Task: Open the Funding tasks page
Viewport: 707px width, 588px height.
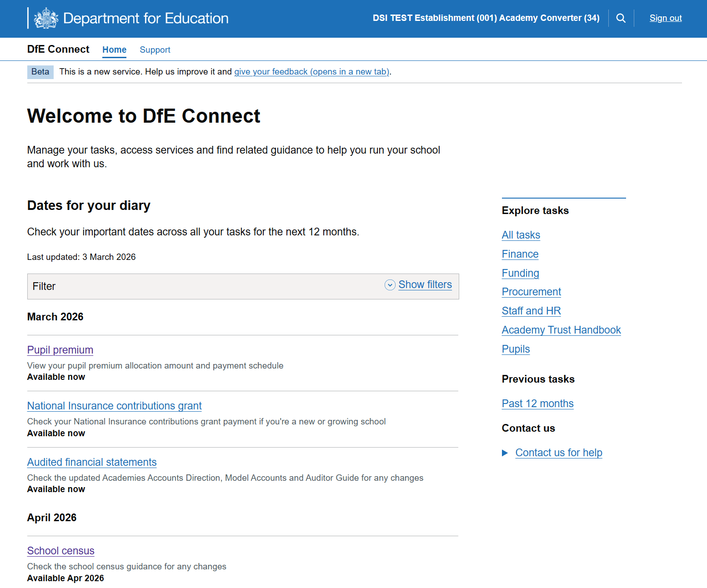Action: click(520, 273)
